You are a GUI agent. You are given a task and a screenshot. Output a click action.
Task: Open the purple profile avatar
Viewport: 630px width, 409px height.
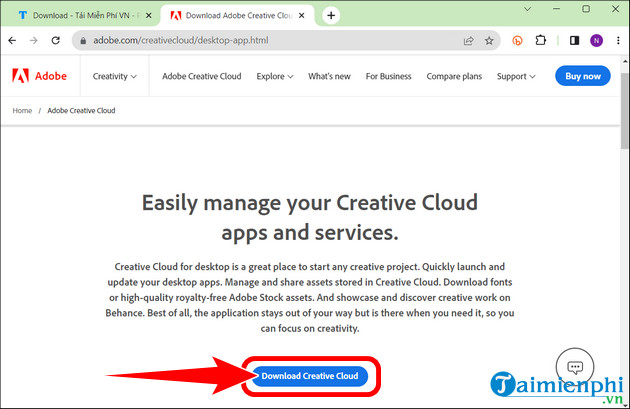tap(596, 40)
